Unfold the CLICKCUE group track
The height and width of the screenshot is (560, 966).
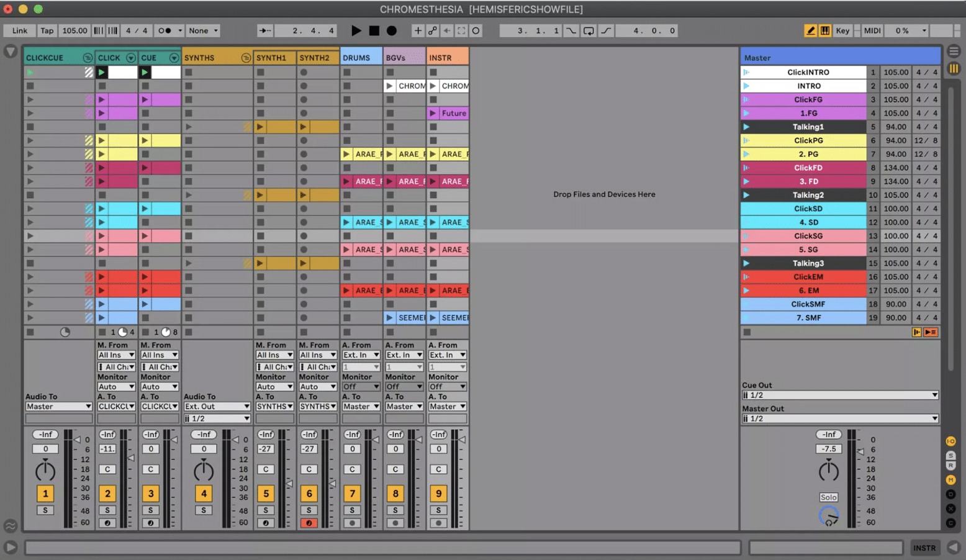coord(88,58)
